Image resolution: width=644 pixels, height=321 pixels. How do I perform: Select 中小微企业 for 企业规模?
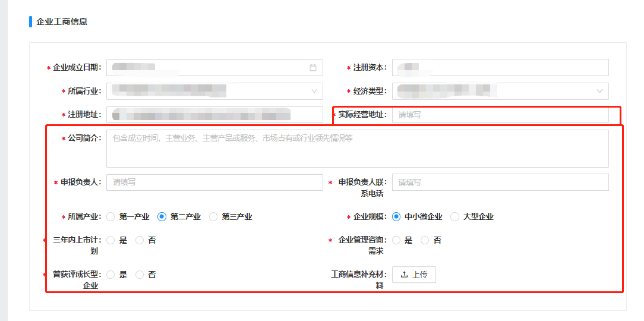point(396,216)
